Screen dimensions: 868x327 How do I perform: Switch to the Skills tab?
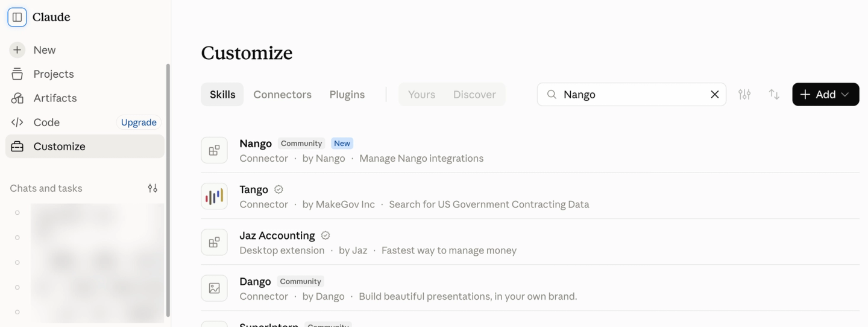[222, 94]
